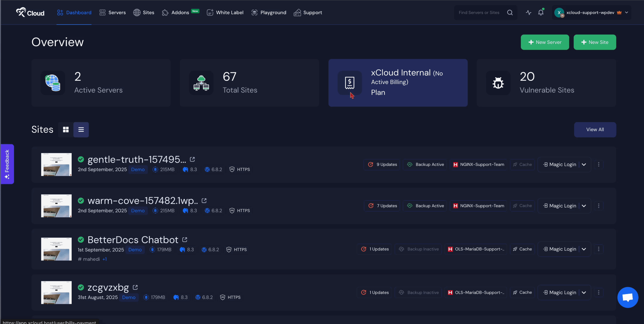Open the activity pulse icon
The width and height of the screenshot is (644, 324).
529,13
